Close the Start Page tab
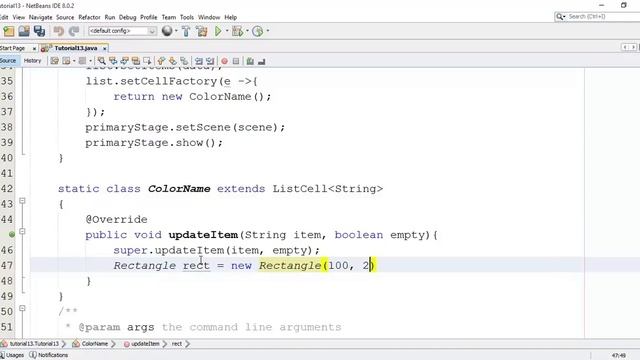The width and height of the screenshot is (640, 360). (x=34, y=49)
